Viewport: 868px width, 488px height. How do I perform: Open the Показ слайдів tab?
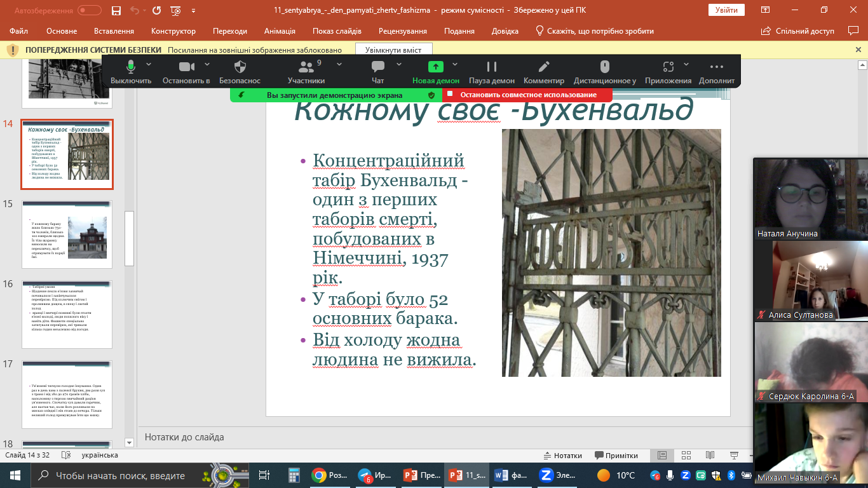337,31
